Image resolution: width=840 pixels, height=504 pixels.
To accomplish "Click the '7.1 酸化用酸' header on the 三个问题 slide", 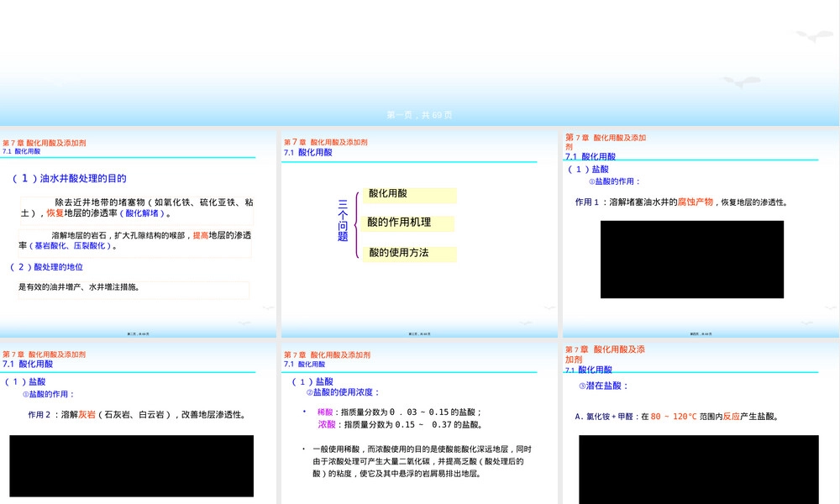I will [308, 152].
